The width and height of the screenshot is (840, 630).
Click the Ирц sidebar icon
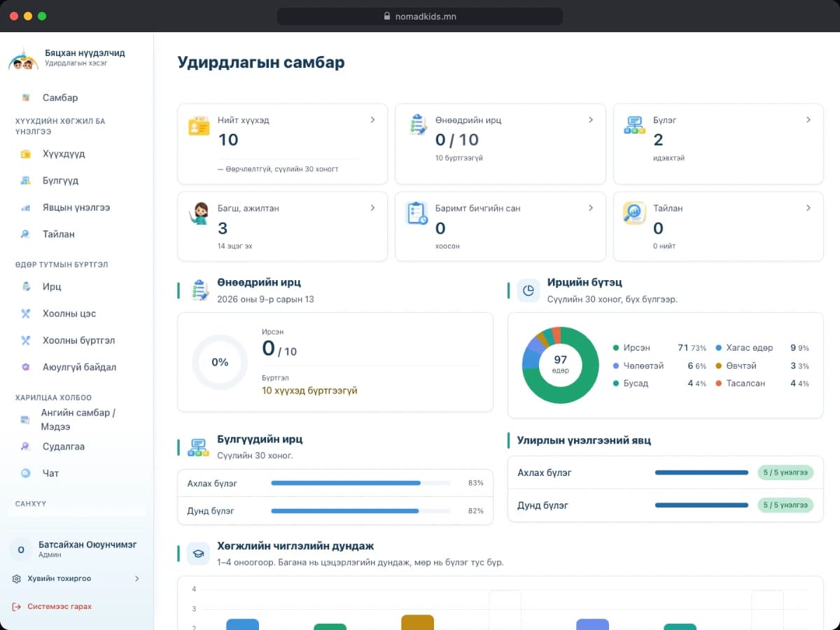point(26,286)
